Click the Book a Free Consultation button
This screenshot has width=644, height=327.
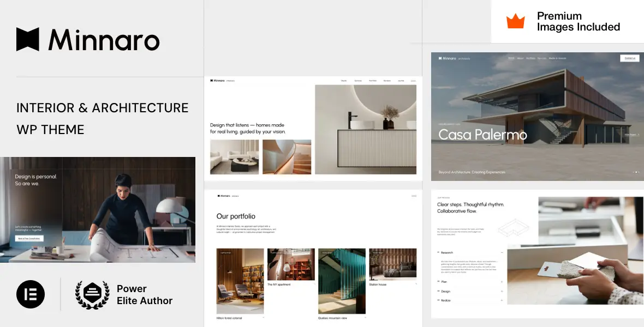pyautogui.click(x=29, y=238)
